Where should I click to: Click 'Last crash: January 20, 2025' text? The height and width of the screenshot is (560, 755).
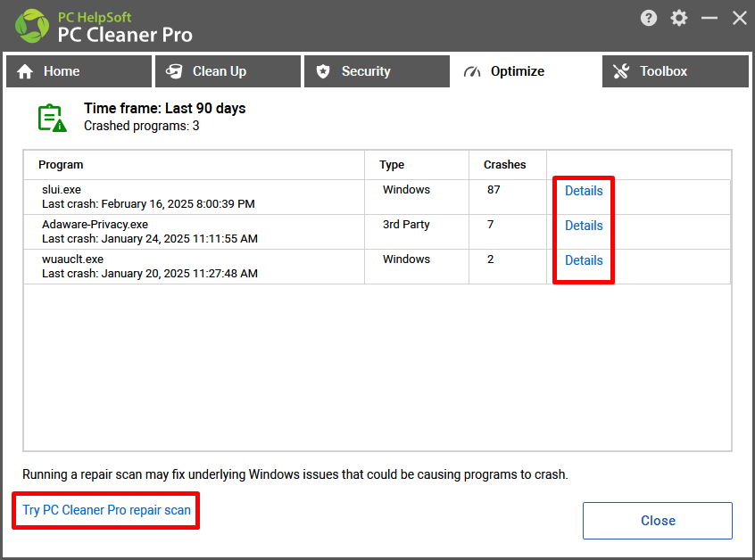[x=150, y=273]
